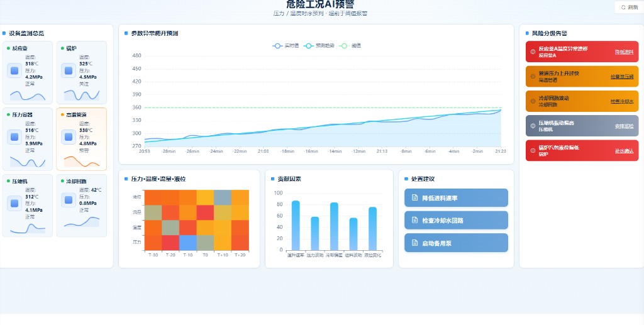Select the 冷却回路 sparkline trend chart
The height and width of the screenshot is (325, 644).
[82, 221]
